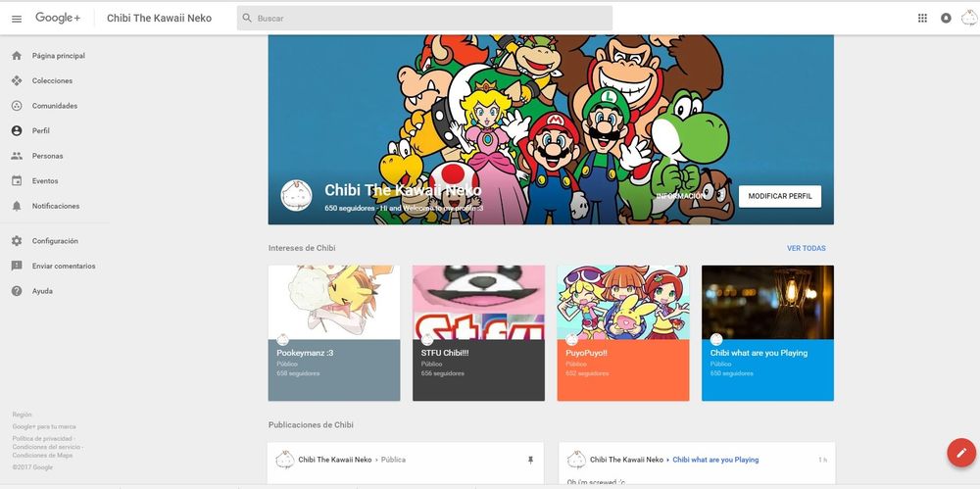The height and width of the screenshot is (489, 980).
Task: Click the search magnifier icon
Action: [x=247, y=19]
